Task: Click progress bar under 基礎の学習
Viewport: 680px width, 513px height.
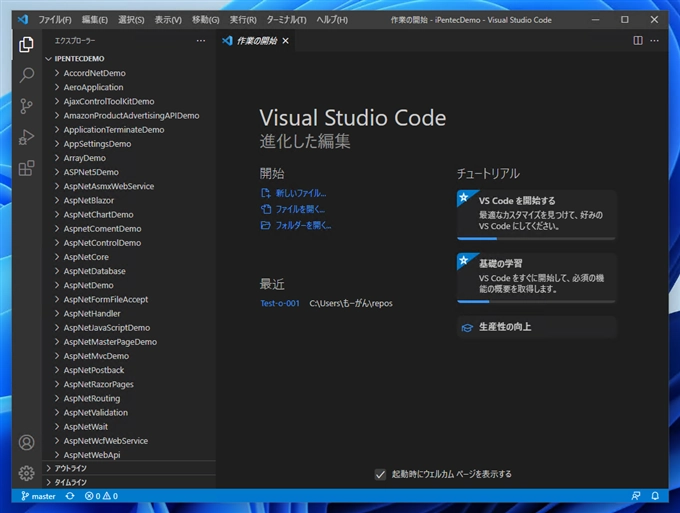Action: pos(536,301)
